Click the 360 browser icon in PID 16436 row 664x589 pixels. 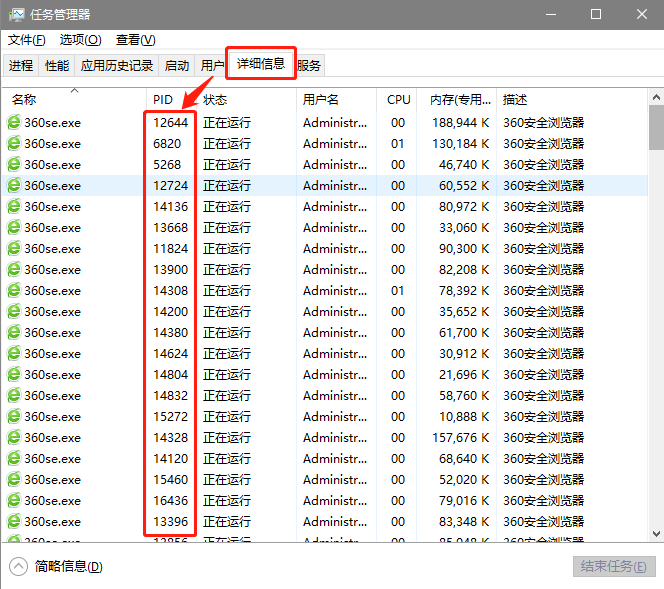tap(14, 500)
